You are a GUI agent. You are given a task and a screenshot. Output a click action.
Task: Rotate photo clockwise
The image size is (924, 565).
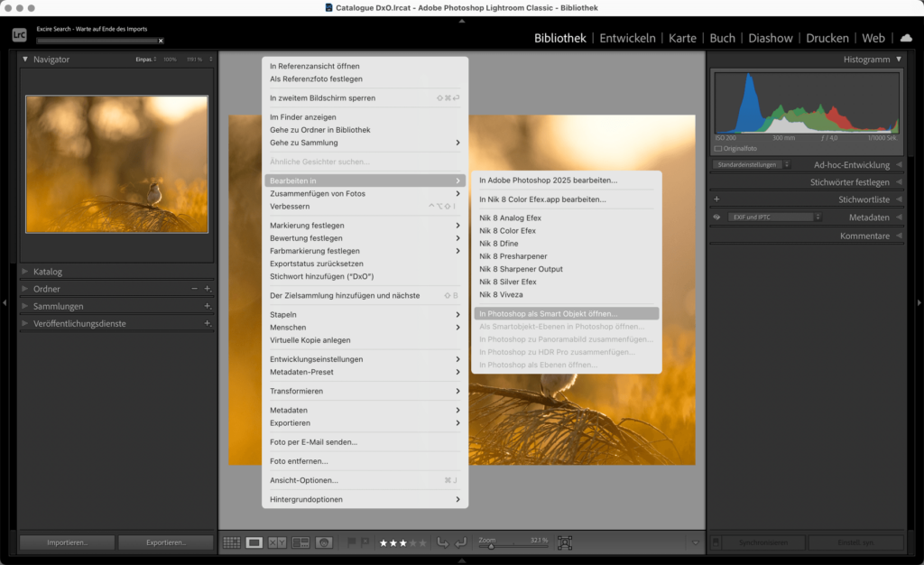tap(461, 542)
